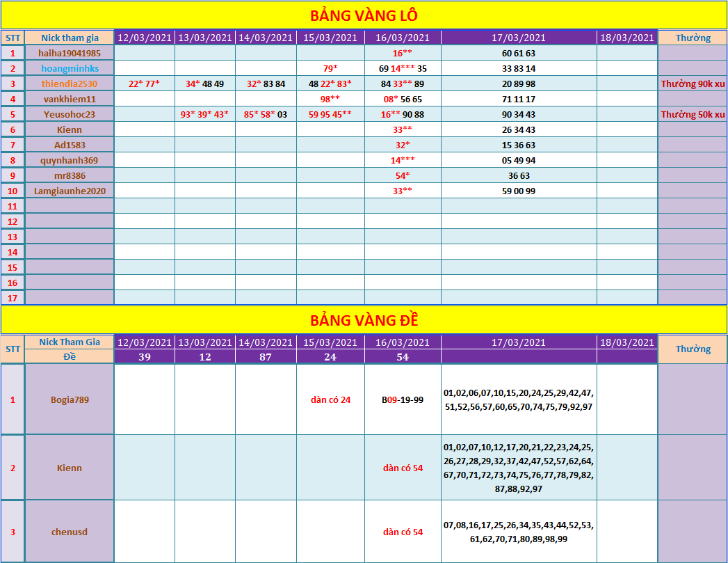Click the BẢNG VÀNG ĐỀ title banner
This screenshot has width=728, height=563.
tap(364, 320)
